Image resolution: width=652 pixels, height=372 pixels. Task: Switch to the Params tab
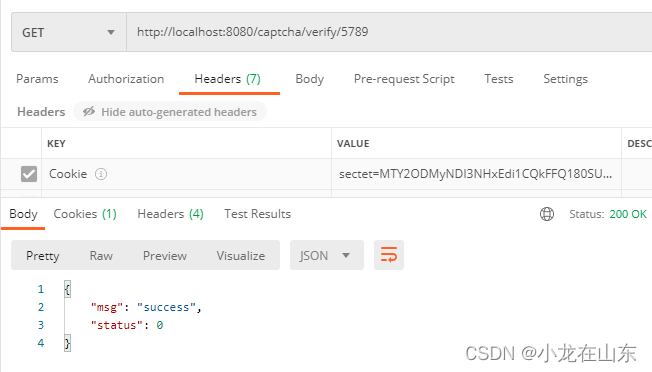point(37,79)
